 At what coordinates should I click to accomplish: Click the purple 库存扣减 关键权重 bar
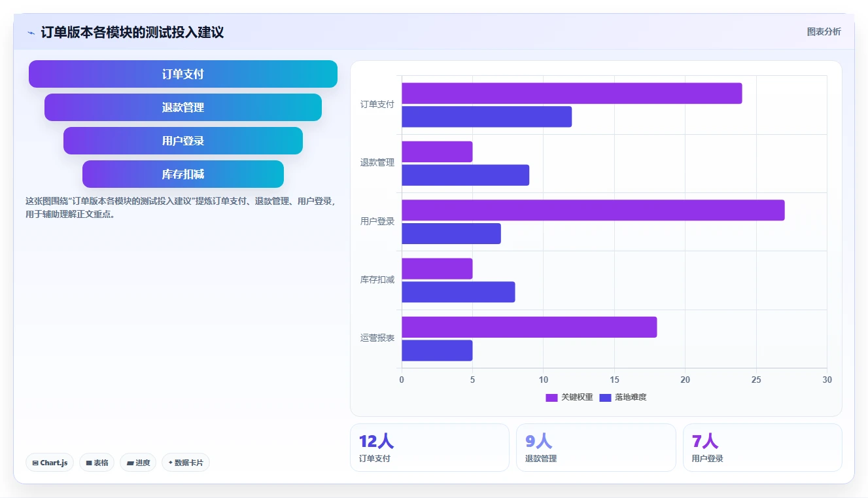pyautogui.click(x=437, y=269)
